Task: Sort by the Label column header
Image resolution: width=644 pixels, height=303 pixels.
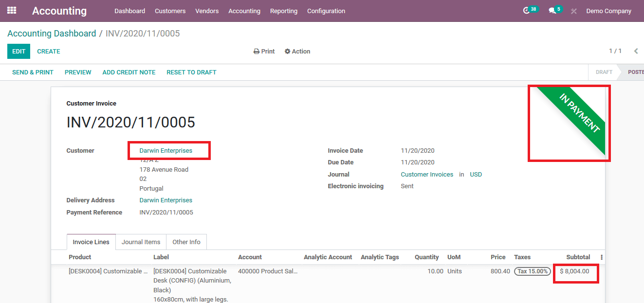Action: coord(161,257)
